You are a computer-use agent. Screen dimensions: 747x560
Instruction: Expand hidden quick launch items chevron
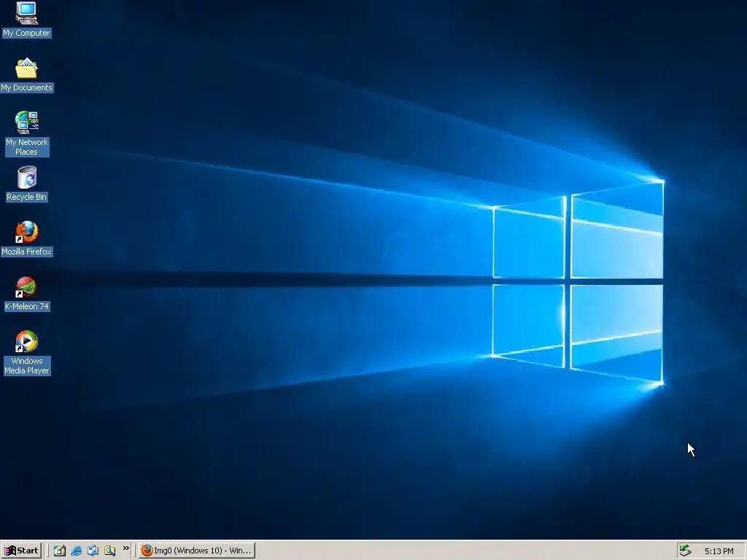pyautogui.click(x=125, y=548)
